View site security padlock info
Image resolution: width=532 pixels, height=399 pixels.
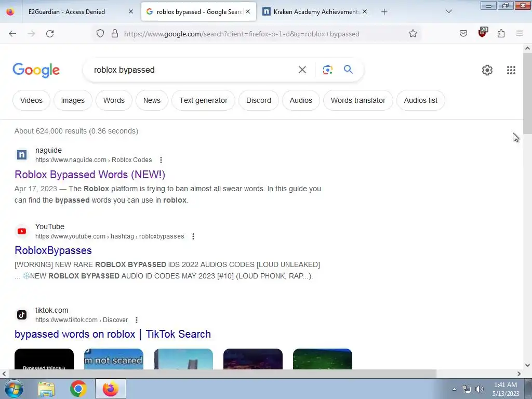115,34
